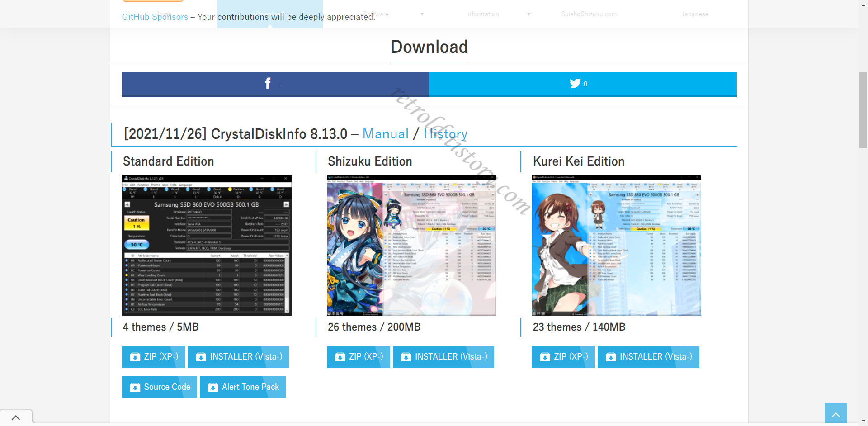Download Standard Edition INSTALLER (Vista-)
The image size is (868, 426).
(x=239, y=357)
